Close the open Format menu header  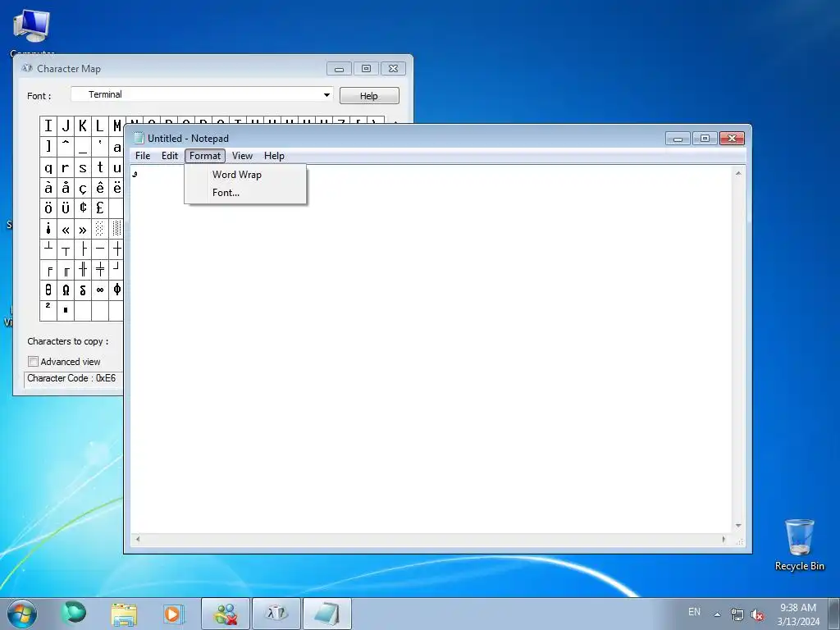(205, 156)
